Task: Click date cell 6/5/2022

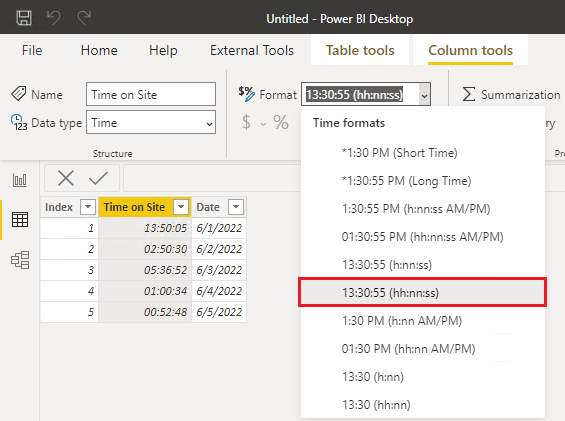Action: (x=219, y=312)
